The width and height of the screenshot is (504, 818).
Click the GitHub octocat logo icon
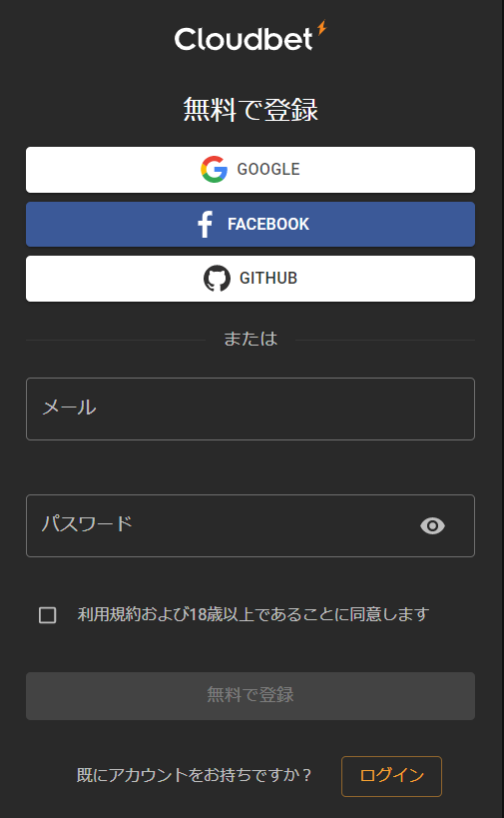click(217, 278)
